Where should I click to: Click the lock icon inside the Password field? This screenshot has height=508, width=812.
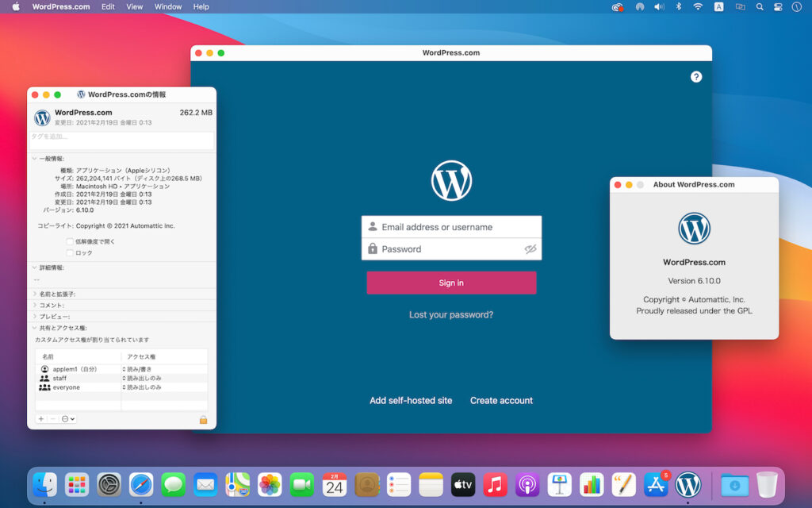[373, 248]
